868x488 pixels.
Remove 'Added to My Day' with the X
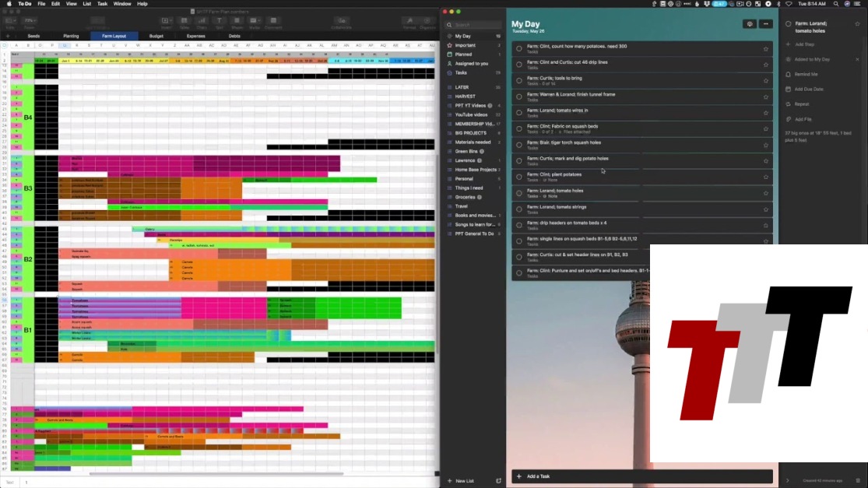pyautogui.click(x=858, y=59)
